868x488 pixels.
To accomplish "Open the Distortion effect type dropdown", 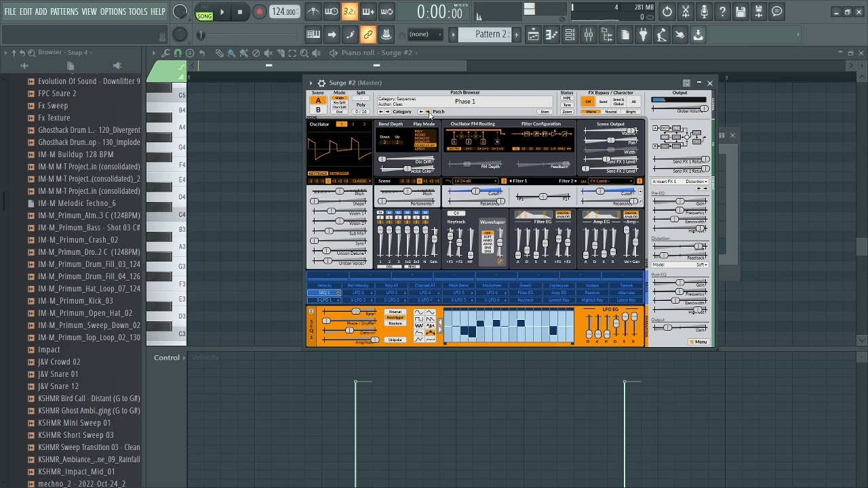I will (681, 182).
